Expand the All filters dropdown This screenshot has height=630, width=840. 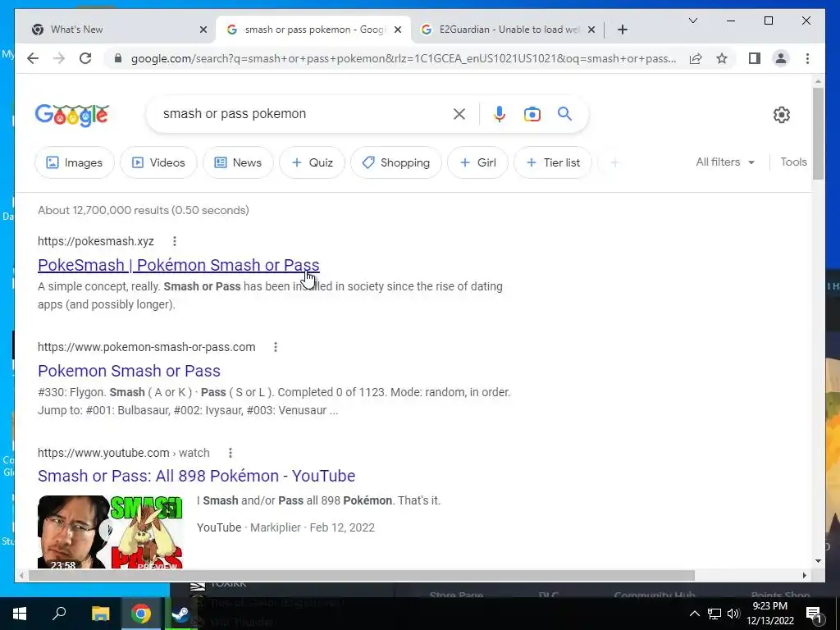pos(725,162)
